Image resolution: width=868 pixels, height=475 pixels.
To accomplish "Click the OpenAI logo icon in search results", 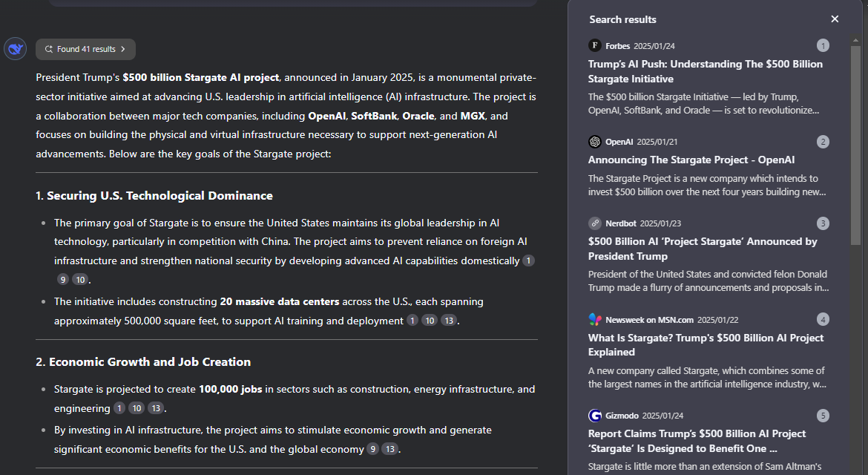I will [594, 142].
